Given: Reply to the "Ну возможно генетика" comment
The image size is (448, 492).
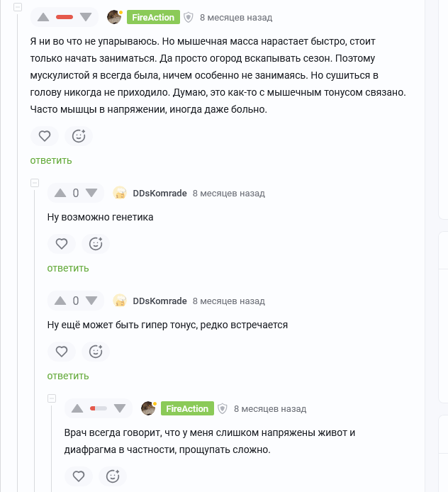Looking at the screenshot, I should click(68, 268).
